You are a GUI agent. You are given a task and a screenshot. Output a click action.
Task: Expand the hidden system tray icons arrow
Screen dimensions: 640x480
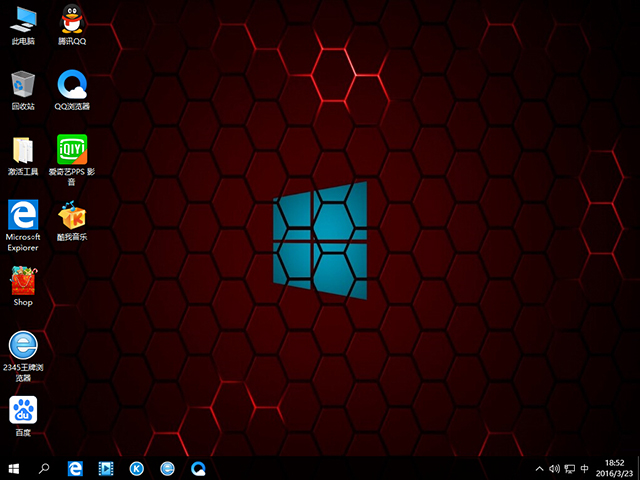[541, 468]
